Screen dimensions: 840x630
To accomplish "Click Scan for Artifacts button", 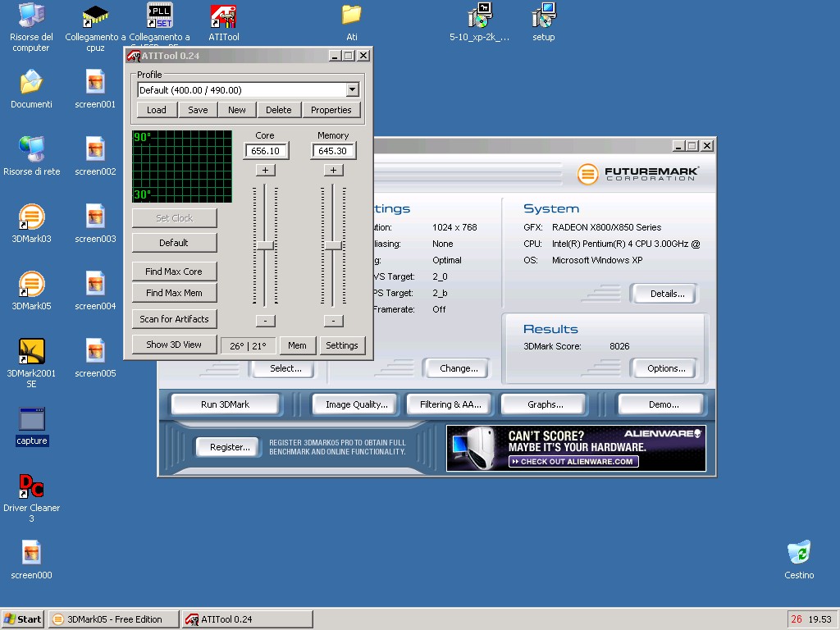I will click(174, 319).
